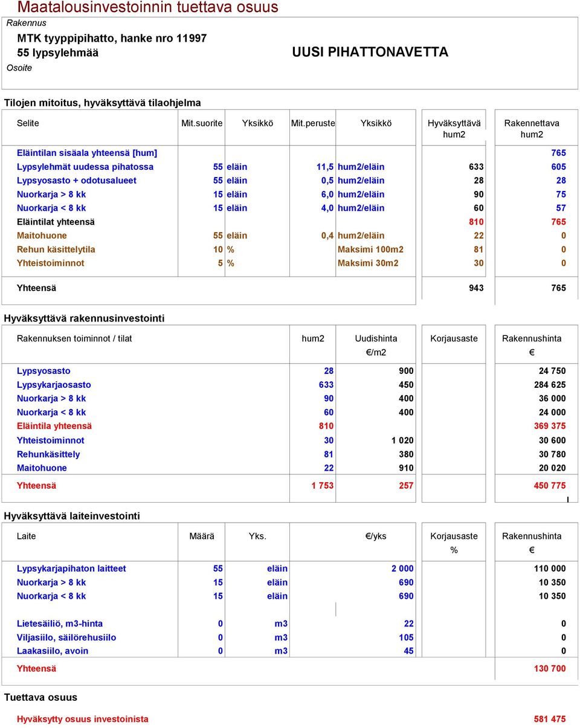This screenshot has width=580, height=728.
Task: Click the red total '450 775'
Action: pyautogui.click(x=550, y=486)
